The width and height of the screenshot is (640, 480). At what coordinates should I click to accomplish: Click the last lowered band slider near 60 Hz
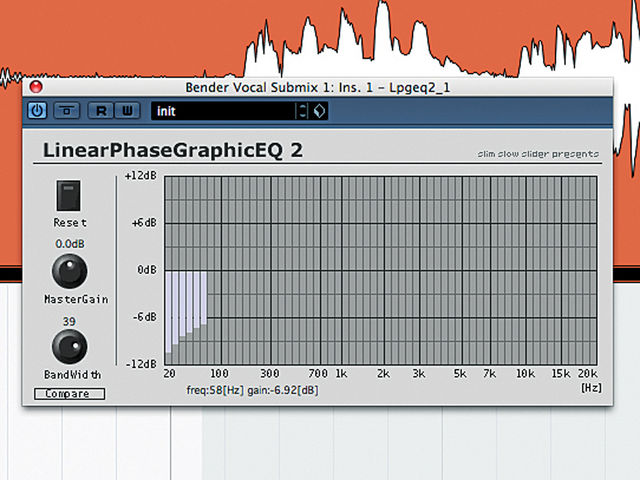click(204, 298)
